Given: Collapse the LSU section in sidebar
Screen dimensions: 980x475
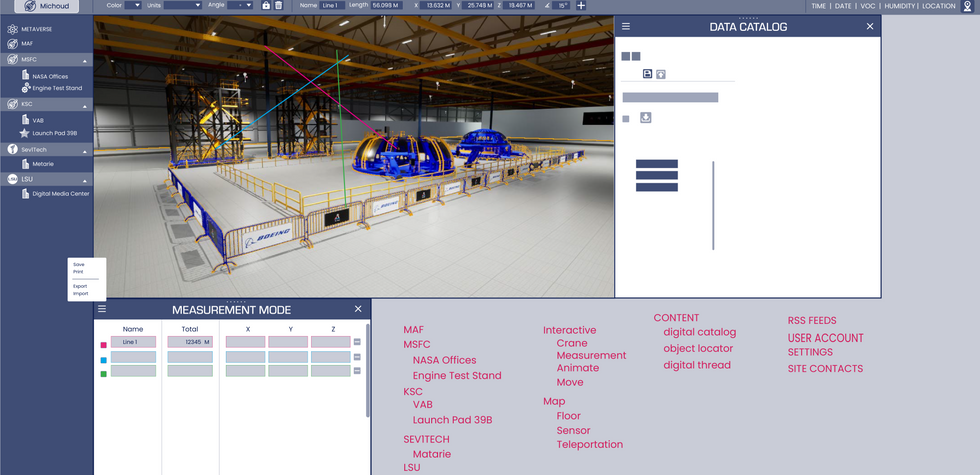Looking at the screenshot, I should (x=84, y=181).
